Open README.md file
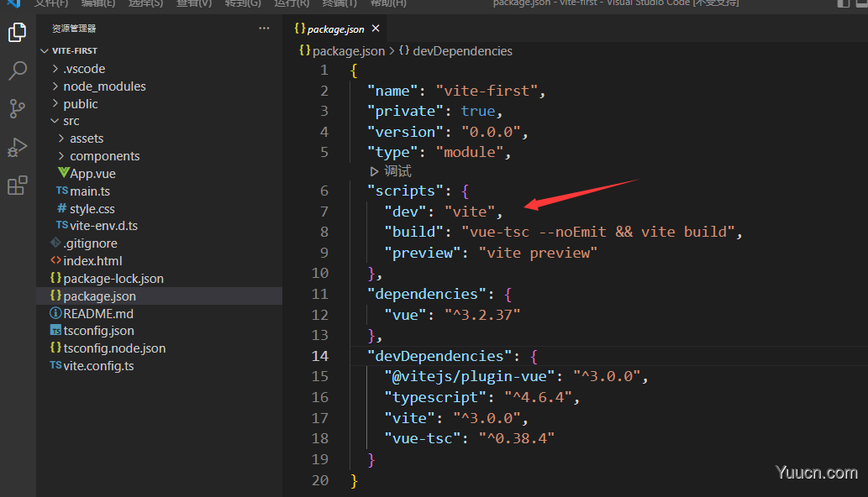This screenshot has width=868, height=497. (98, 314)
